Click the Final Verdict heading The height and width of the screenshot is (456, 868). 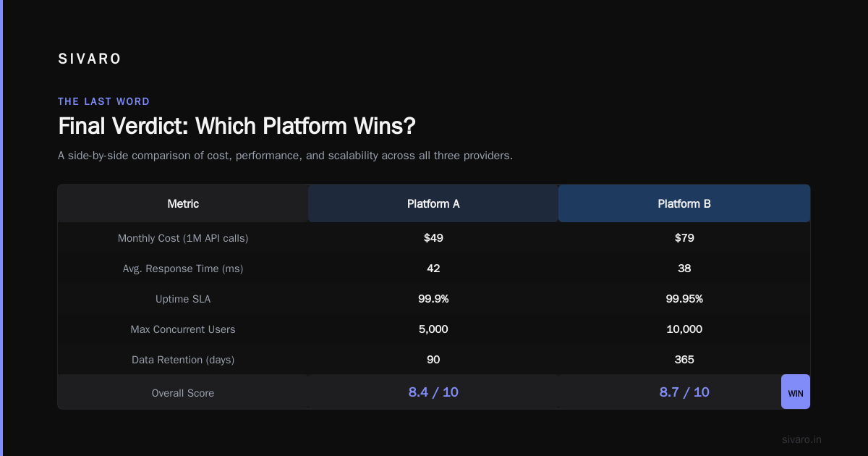[x=237, y=126]
